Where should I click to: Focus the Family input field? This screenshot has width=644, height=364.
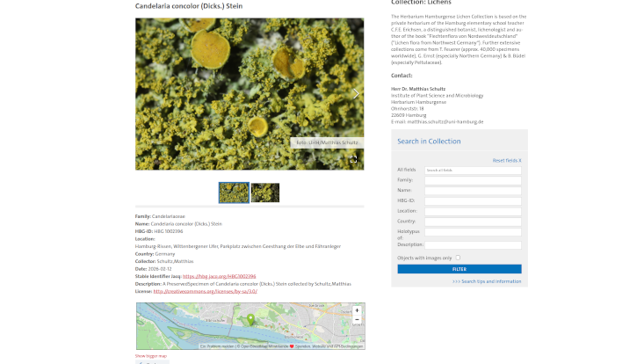click(x=473, y=180)
